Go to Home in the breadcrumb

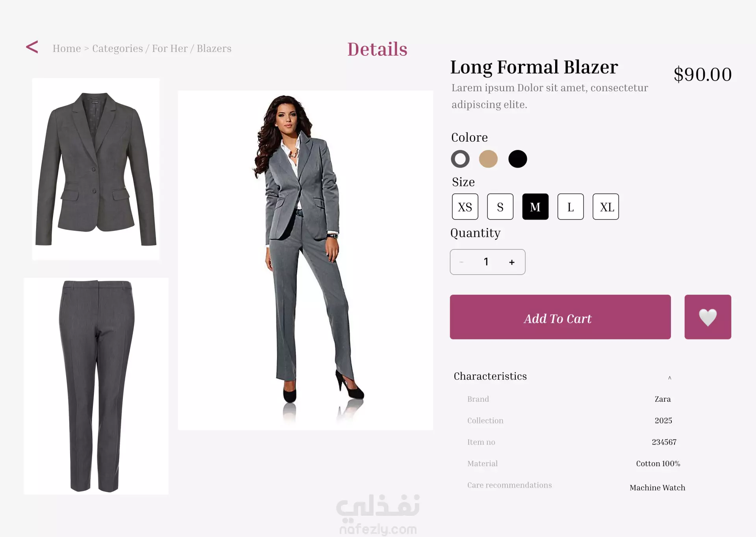[x=67, y=48]
